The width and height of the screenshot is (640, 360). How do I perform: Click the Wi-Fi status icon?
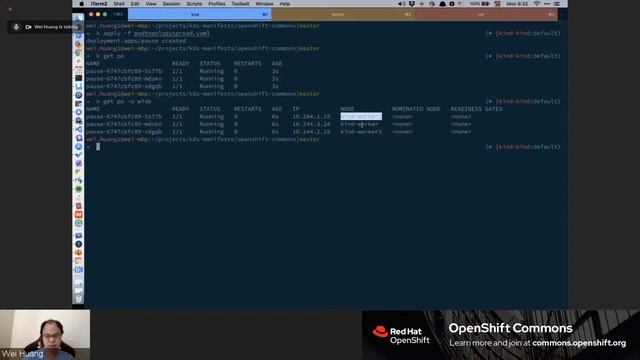pyautogui.click(x=536, y=4)
